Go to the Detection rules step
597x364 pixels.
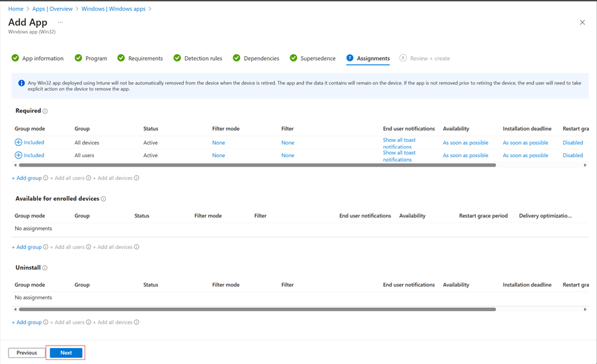[x=198, y=58]
